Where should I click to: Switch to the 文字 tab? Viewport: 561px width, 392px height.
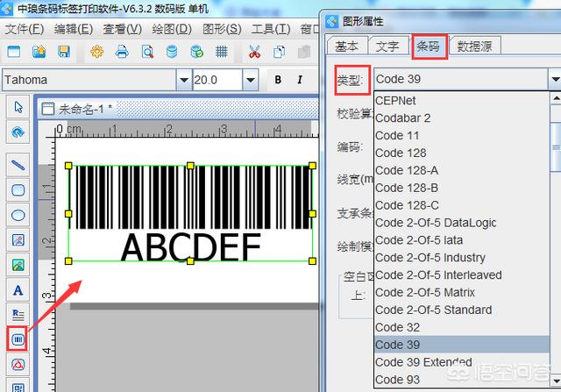(387, 46)
